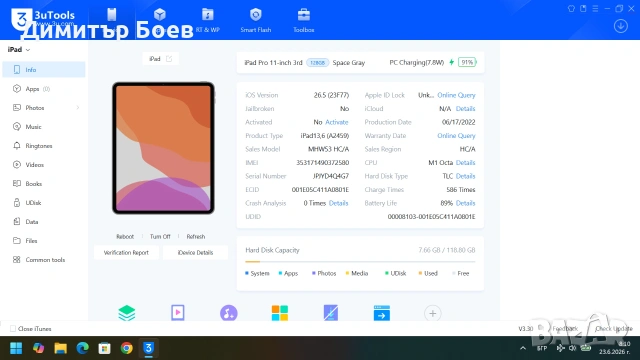Click Online Query for Warranty Date
Screen dimensions: 640x360
[456, 136]
